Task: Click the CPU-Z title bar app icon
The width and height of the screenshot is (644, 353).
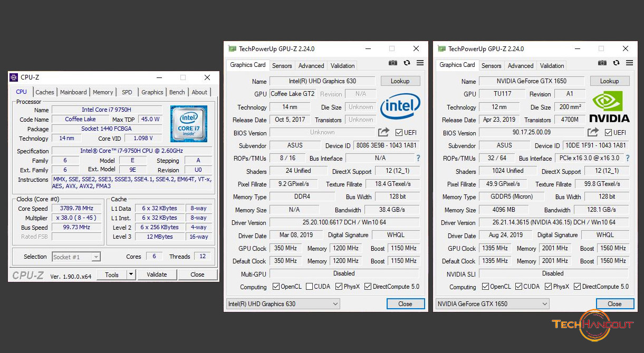Action: pos(14,77)
